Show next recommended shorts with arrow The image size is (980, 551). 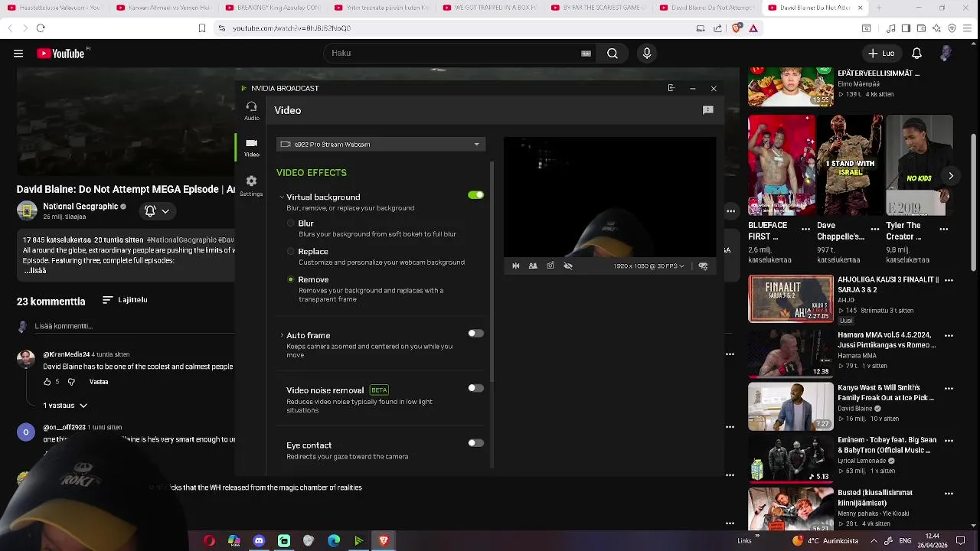point(951,176)
